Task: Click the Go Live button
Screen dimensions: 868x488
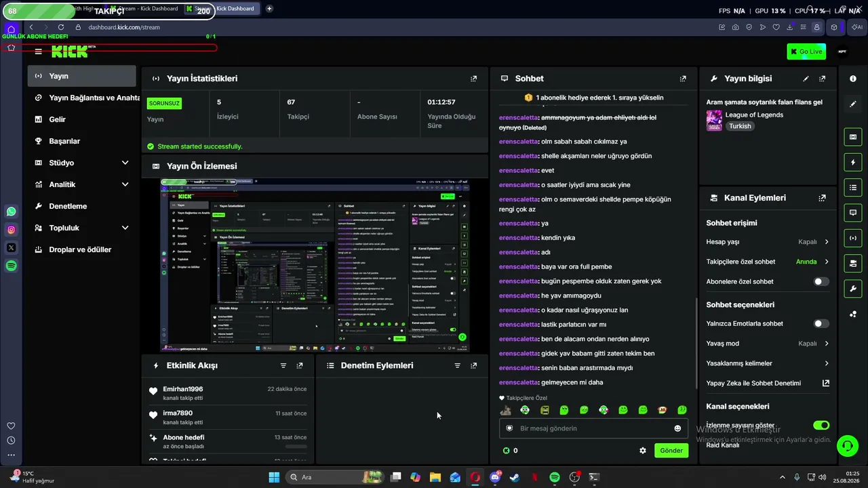Action: point(806,52)
